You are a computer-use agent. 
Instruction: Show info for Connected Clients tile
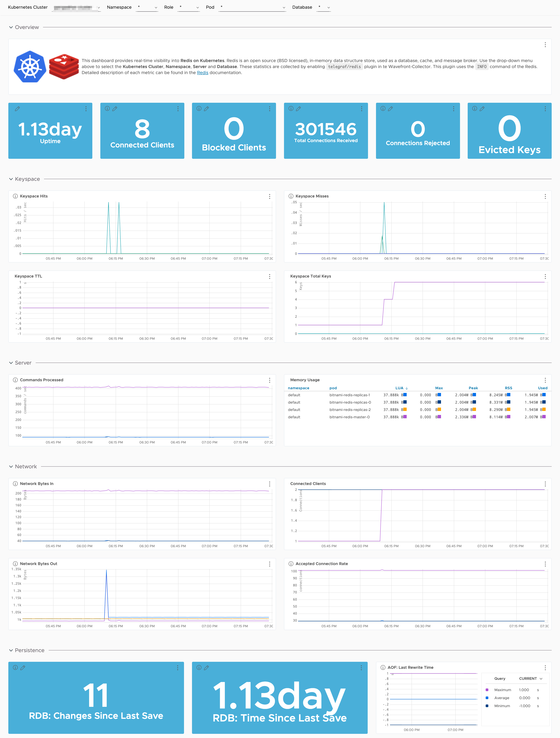coord(107,108)
